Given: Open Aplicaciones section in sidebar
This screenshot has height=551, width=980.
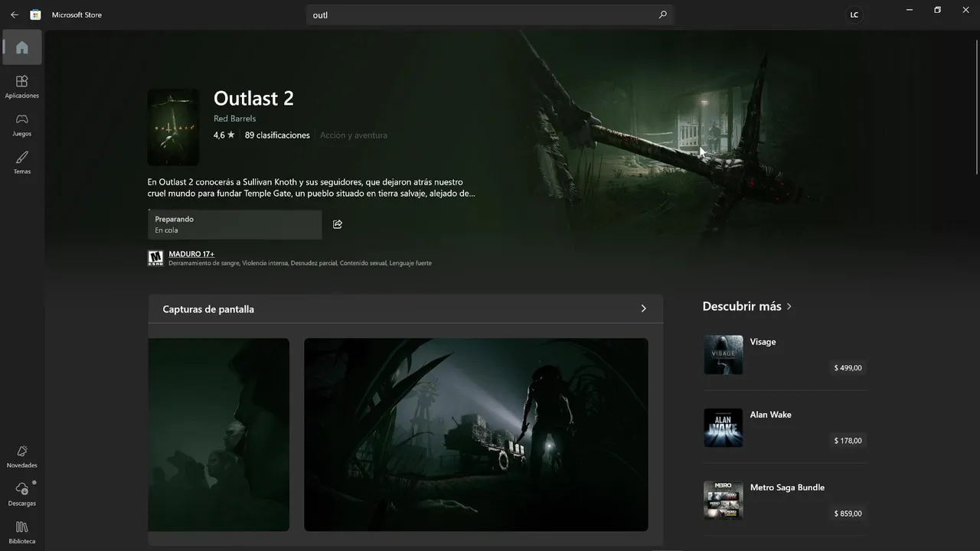Looking at the screenshot, I should [22, 86].
